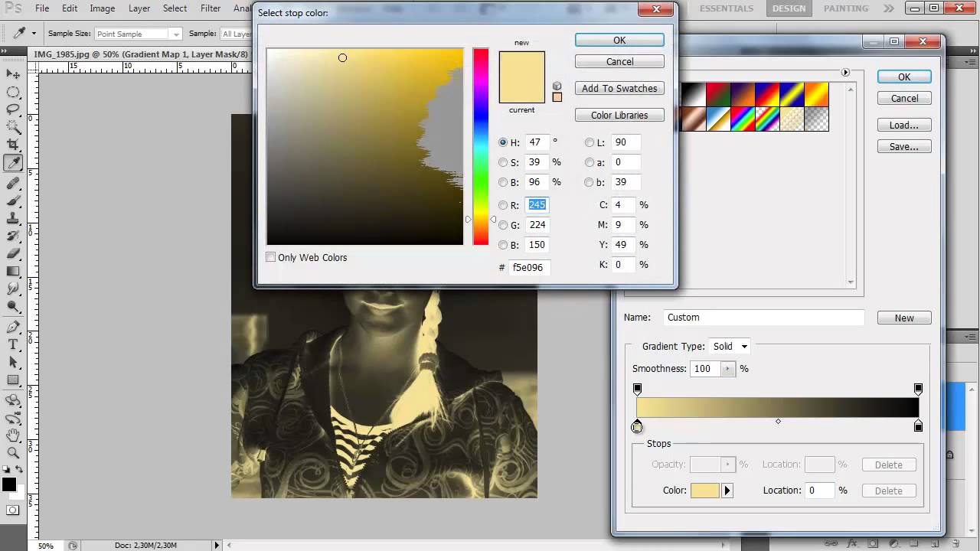
Task: Click the hex color input field
Action: click(530, 268)
